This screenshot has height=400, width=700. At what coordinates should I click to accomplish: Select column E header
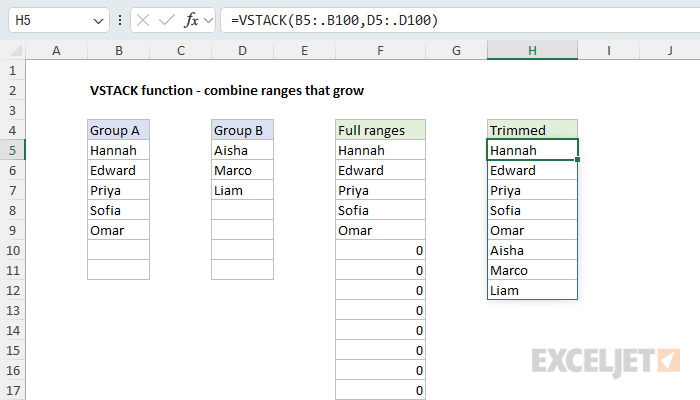[304, 50]
